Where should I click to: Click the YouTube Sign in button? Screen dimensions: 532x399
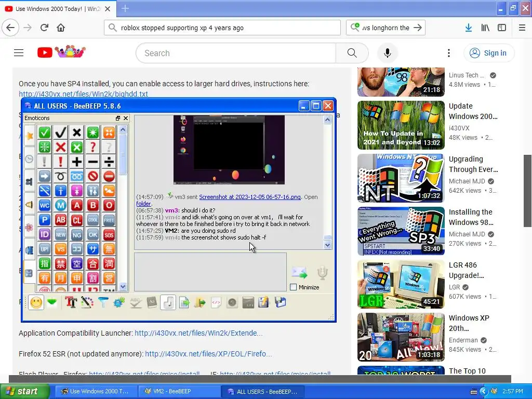[x=489, y=53]
